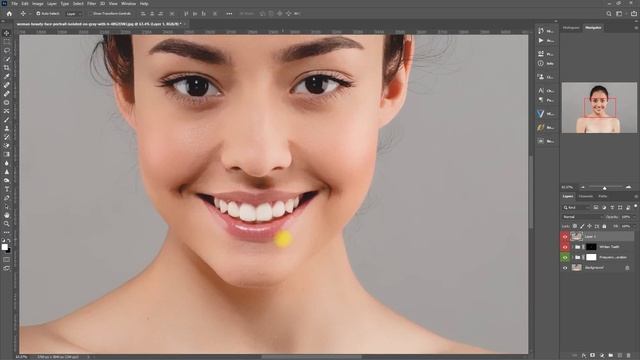Click the Home icon in options bar
The height and width of the screenshot is (360, 640).
pos(9,13)
